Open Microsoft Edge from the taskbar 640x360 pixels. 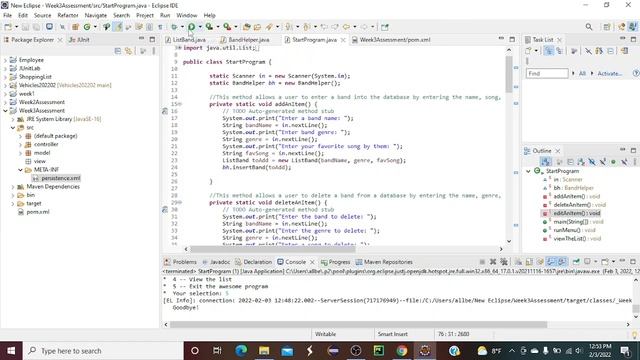click(x=241, y=351)
